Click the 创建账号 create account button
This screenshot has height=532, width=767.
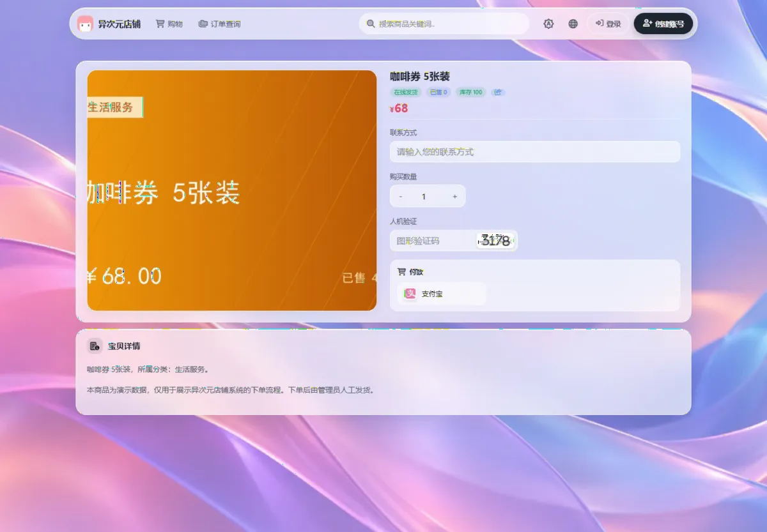pyautogui.click(x=663, y=24)
